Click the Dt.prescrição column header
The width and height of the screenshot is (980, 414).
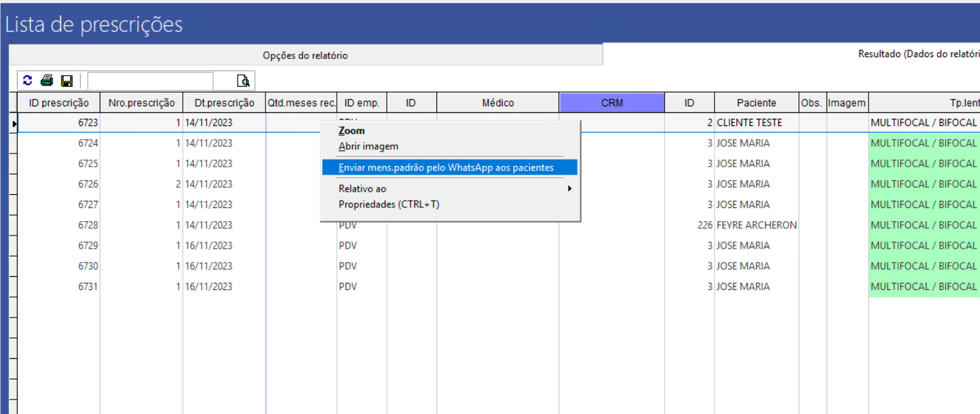click(x=224, y=102)
